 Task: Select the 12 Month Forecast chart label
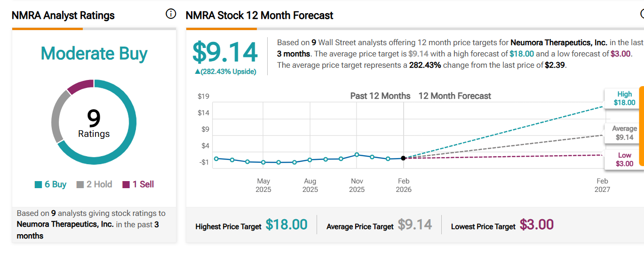coord(454,96)
